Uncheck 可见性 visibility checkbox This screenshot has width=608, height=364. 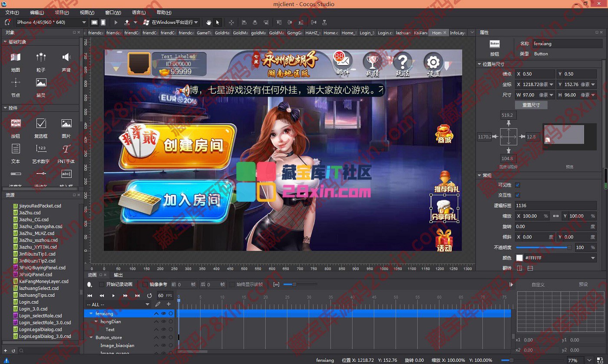[x=517, y=185]
